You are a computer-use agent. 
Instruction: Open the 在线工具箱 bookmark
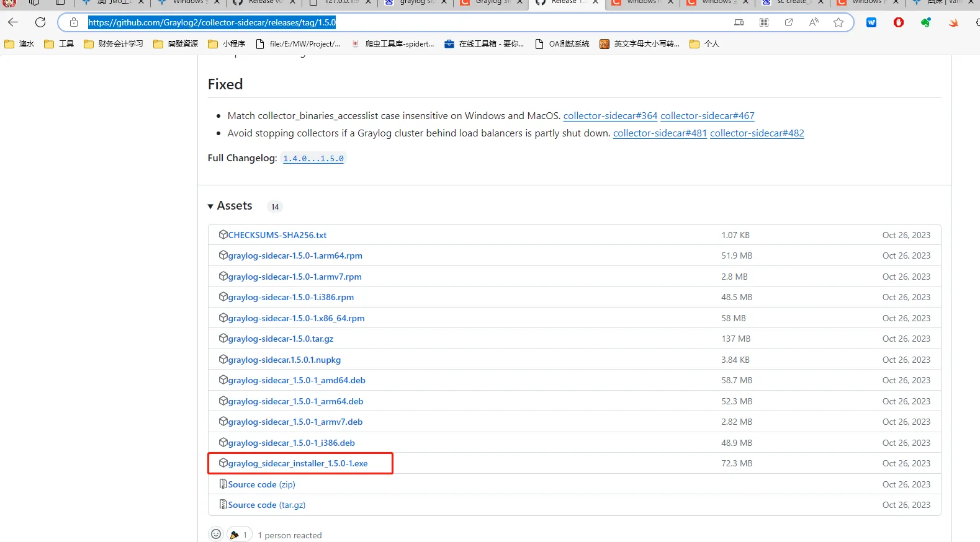click(x=485, y=44)
